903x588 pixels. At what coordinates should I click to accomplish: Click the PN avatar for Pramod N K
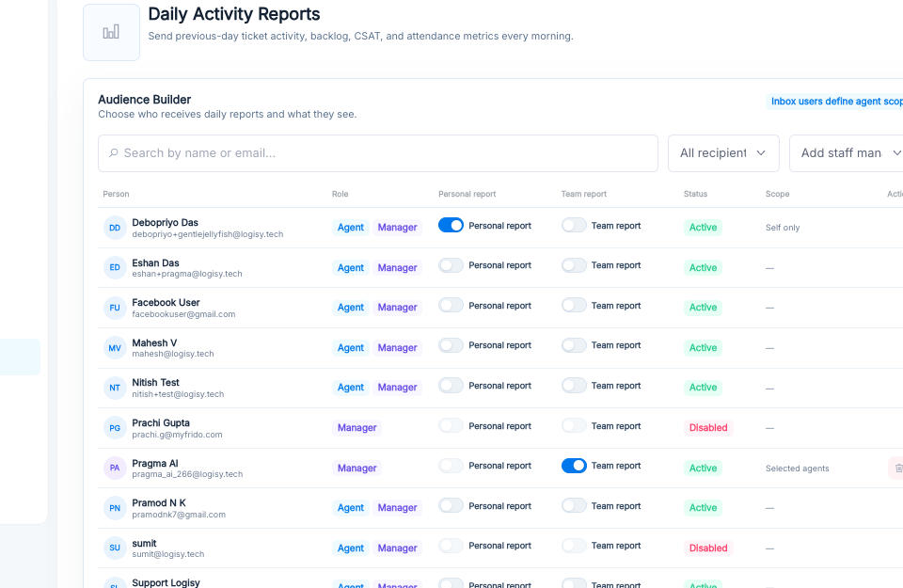click(x=115, y=508)
